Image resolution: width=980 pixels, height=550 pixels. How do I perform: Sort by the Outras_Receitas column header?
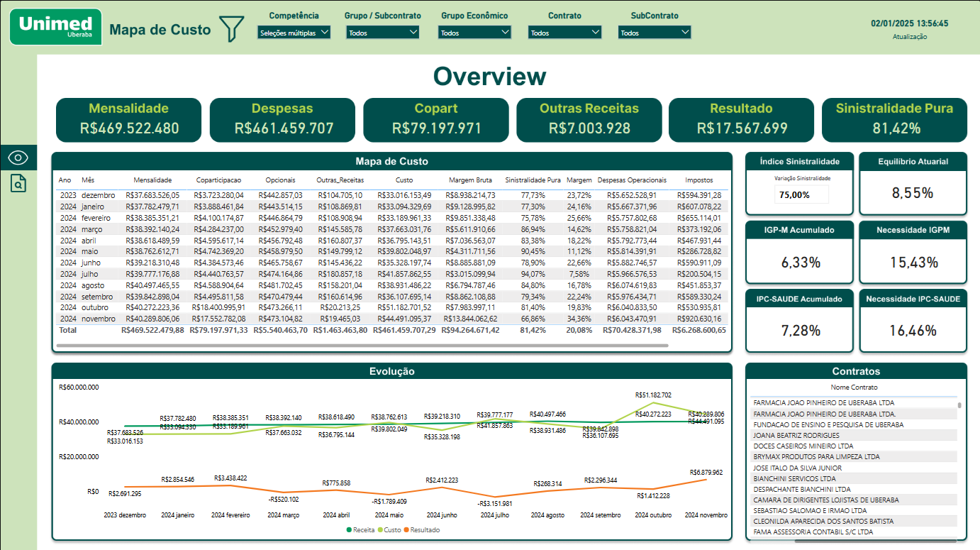(x=340, y=180)
